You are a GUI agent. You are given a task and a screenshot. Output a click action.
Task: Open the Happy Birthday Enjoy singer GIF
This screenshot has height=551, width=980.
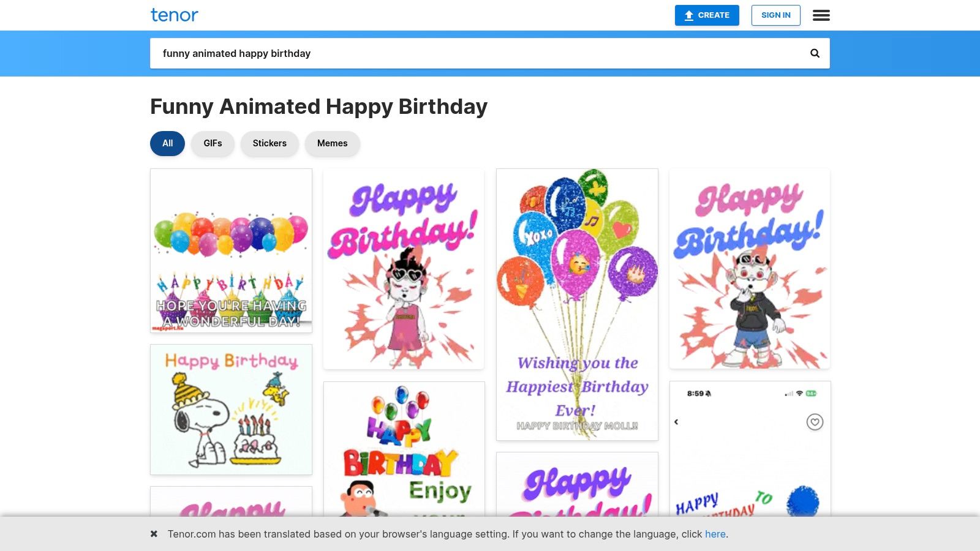pyautogui.click(x=404, y=450)
